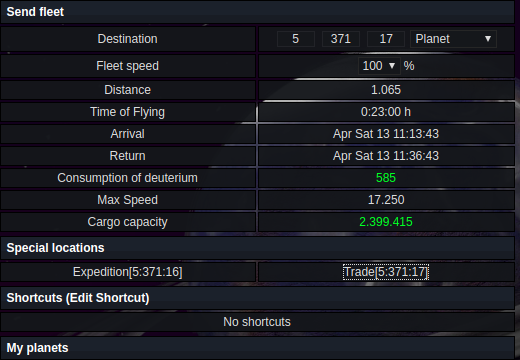Focus the position field showing 17
Screen dimensions: 520x360
[386, 39]
